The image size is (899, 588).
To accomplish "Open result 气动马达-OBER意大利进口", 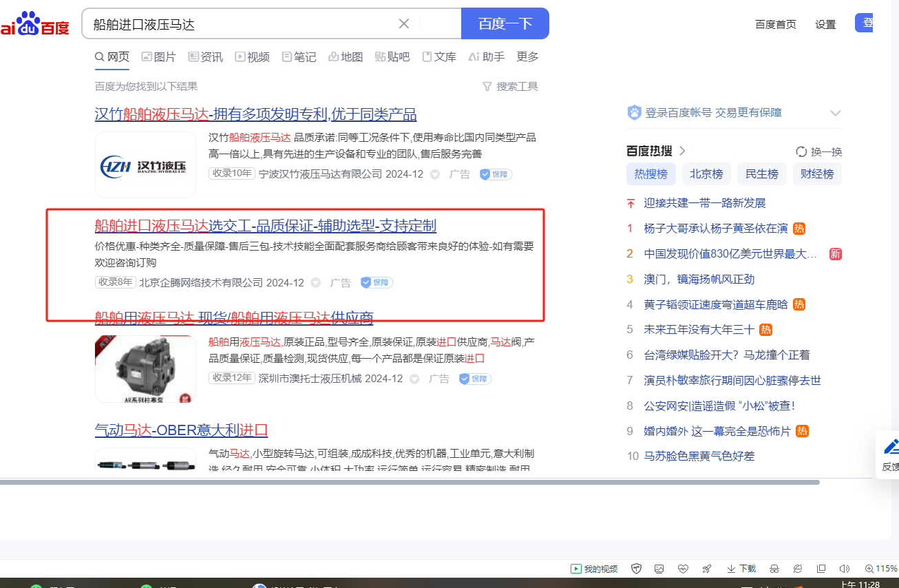I will [x=181, y=430].
